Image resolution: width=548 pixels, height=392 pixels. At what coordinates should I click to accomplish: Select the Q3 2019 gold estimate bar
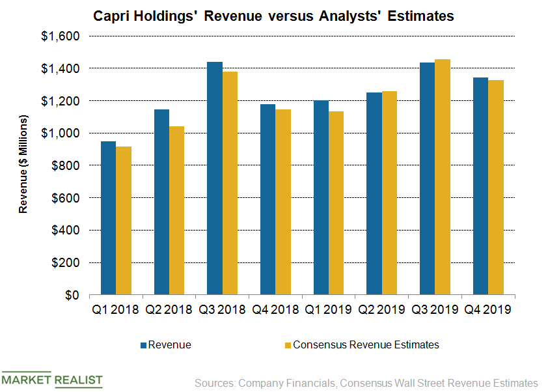click(x=443, y=177)
